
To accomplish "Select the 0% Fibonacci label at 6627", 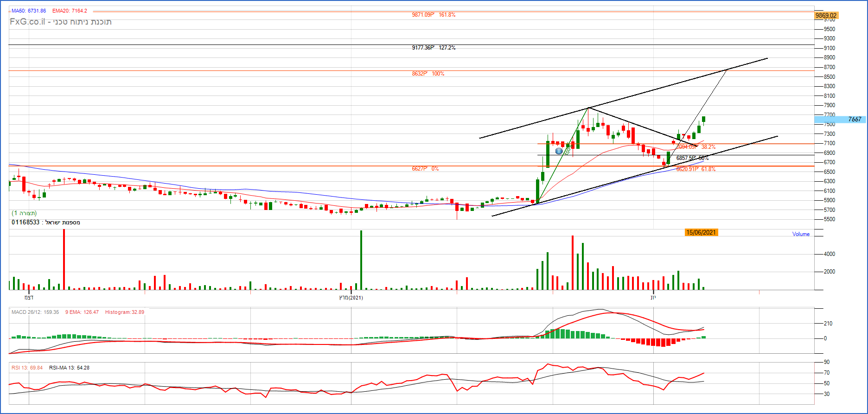I will click(x=425, y=169).
